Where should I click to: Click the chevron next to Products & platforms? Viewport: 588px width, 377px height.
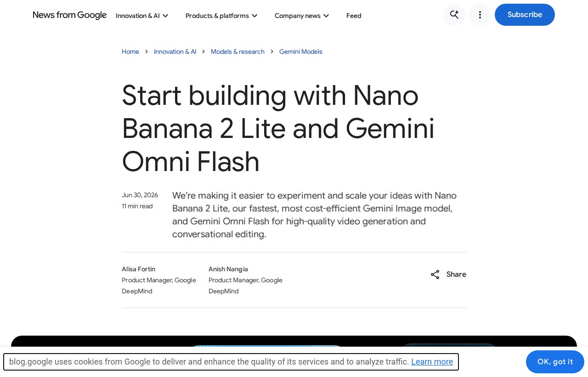coord(254,16)
